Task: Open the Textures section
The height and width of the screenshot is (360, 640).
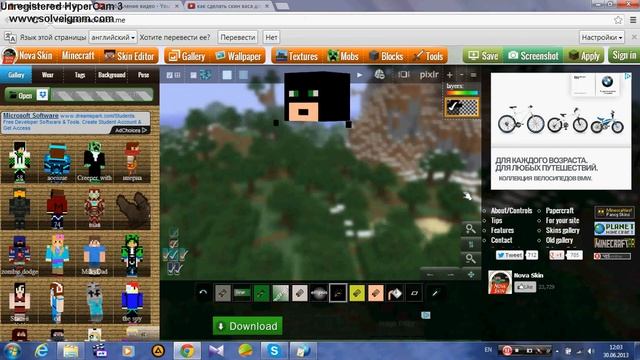Action: click(x=297, y=56)
